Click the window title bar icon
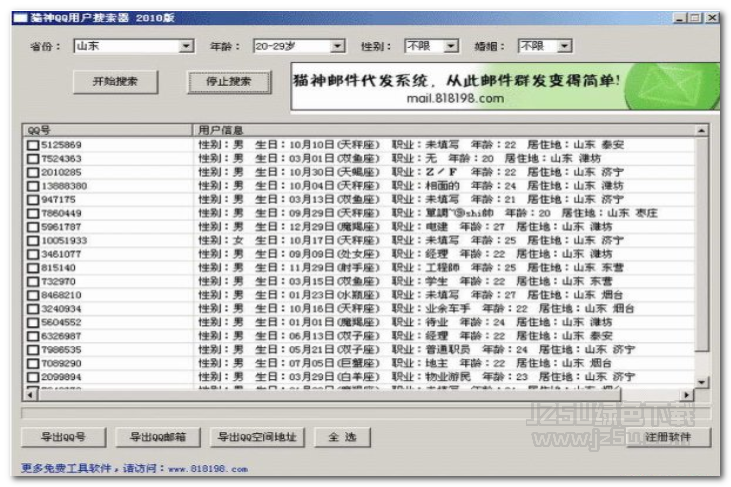Viewport: 731px width, 487px height. [x=20, y=18]
